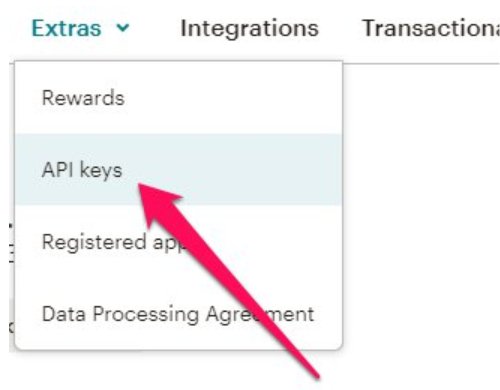
Task: Select the last entry in Extras dropdown
Action: (x=178, y=314)
